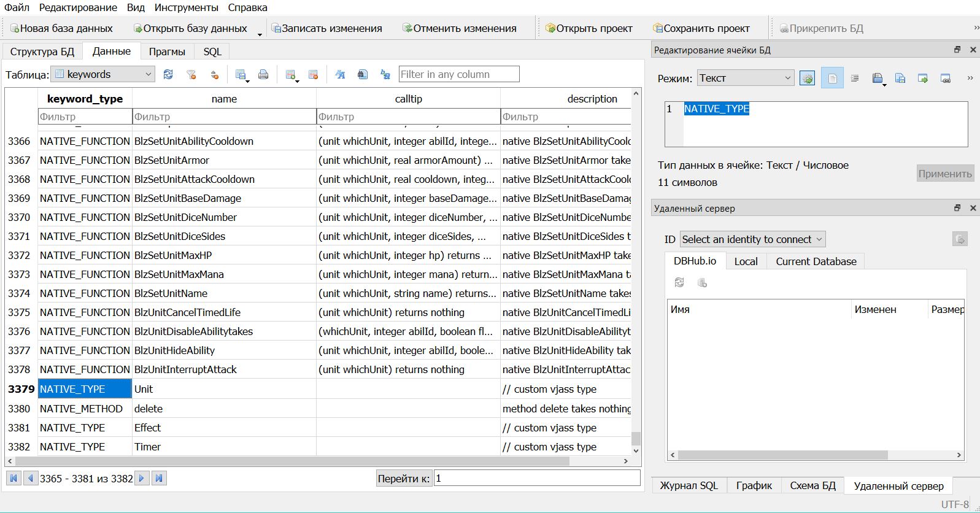The width and height of the screenshot is (980, 513).
Task: Open Select an identity to connect dropdown
Action: (x=752, y=239)
